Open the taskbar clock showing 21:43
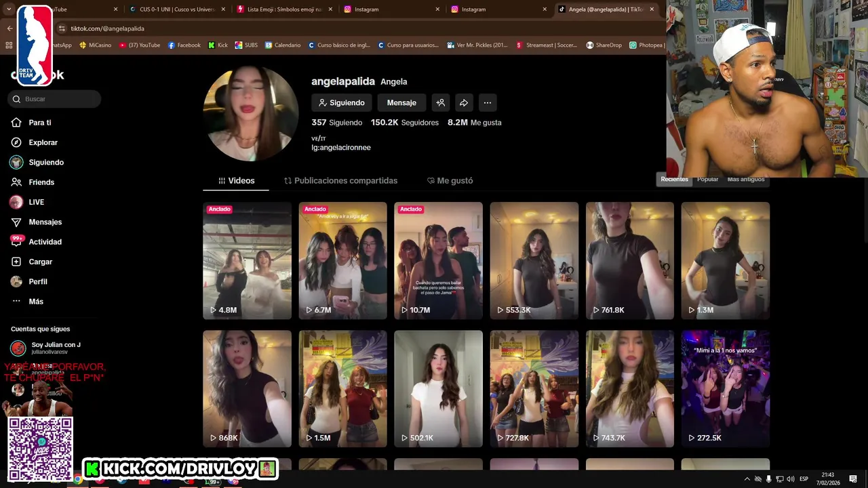868x488 pixels. (x=827, y=479)
